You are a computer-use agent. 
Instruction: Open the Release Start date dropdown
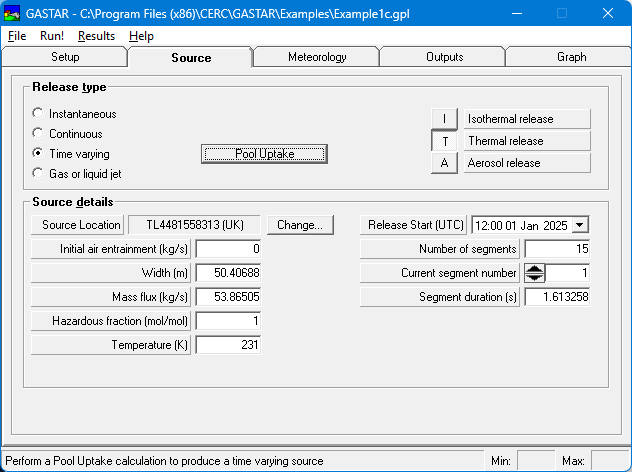pyautogui.click(x=580, y=225)
